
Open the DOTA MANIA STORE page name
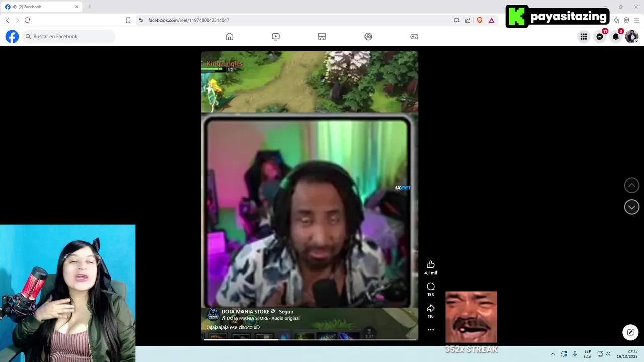[246, 312]
